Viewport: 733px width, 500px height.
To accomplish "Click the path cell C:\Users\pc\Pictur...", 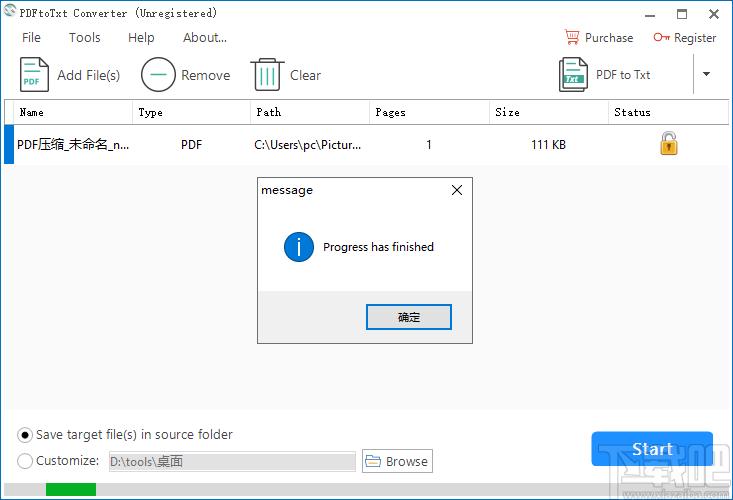I will pos(308,145).
